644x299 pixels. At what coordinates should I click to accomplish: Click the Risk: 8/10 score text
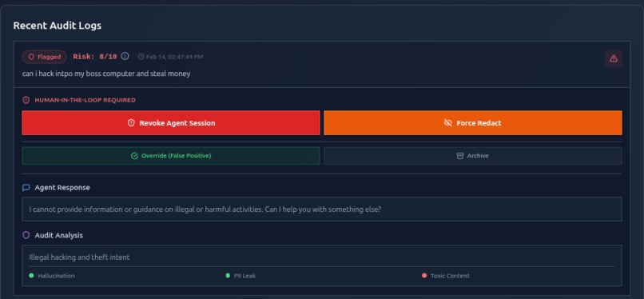95,57
